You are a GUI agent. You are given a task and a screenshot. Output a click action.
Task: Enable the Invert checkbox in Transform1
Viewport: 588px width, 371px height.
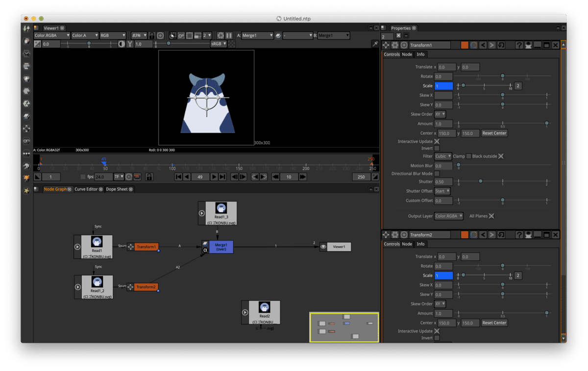[437, 148]
